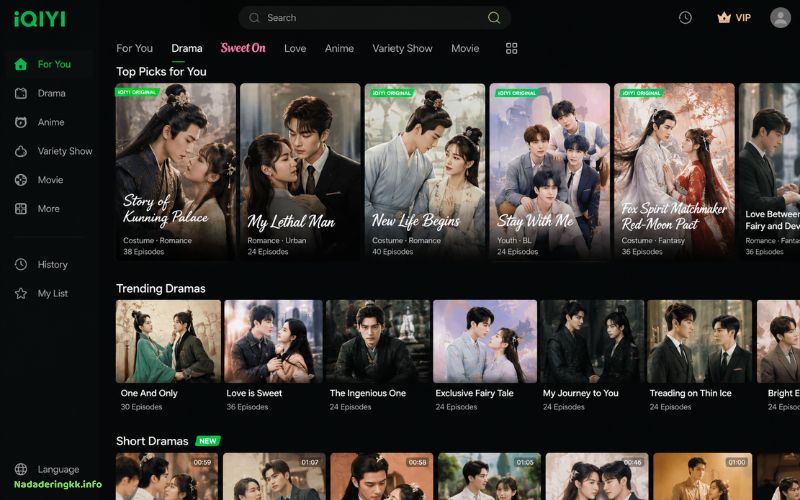Open Treading on Thin Ice thumbnail
Image resolution: width=800 pixels, height=500 pixels.
(x=699, y=341)
